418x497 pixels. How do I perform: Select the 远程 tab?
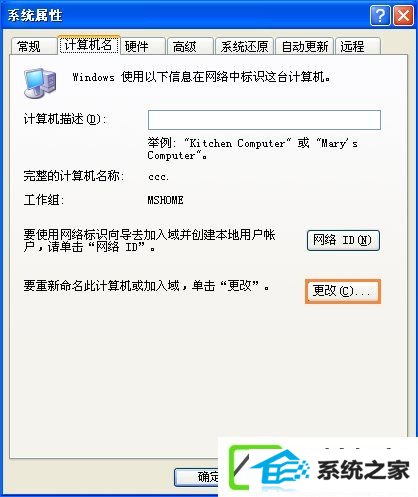pyautogui.click(x=358, y=46)
